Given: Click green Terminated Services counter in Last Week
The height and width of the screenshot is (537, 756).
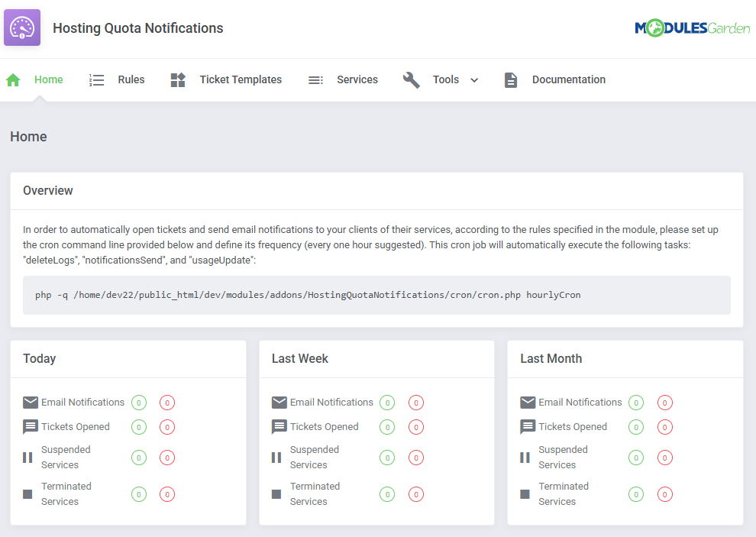Looking at the screenshot, I should pos(387,494).
